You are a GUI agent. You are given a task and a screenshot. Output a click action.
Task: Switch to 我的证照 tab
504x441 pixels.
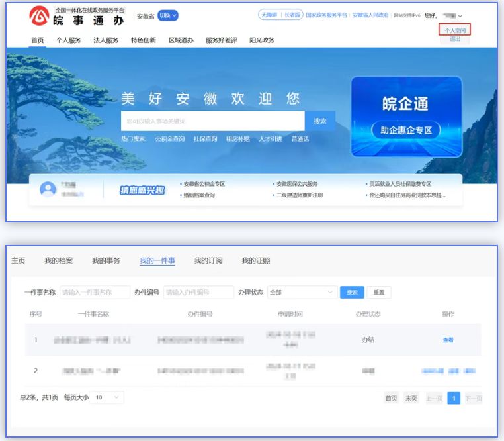pyautogui.click(x=256, y=260)
